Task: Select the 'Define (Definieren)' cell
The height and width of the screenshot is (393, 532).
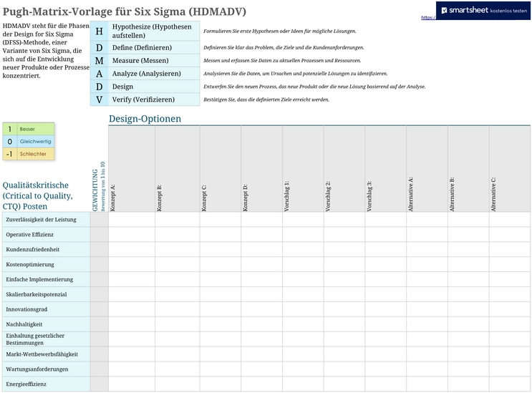Action: click(x=154, y=48)
